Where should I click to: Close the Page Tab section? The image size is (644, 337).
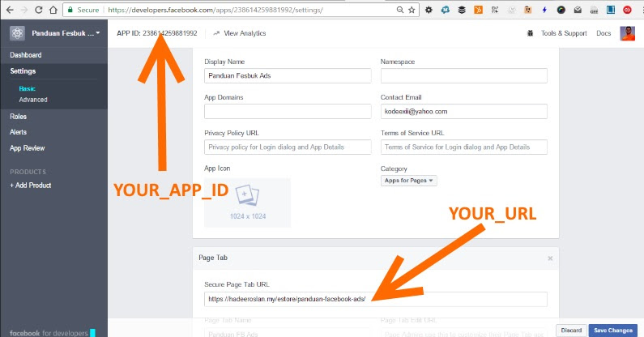(x=550, y=258)
